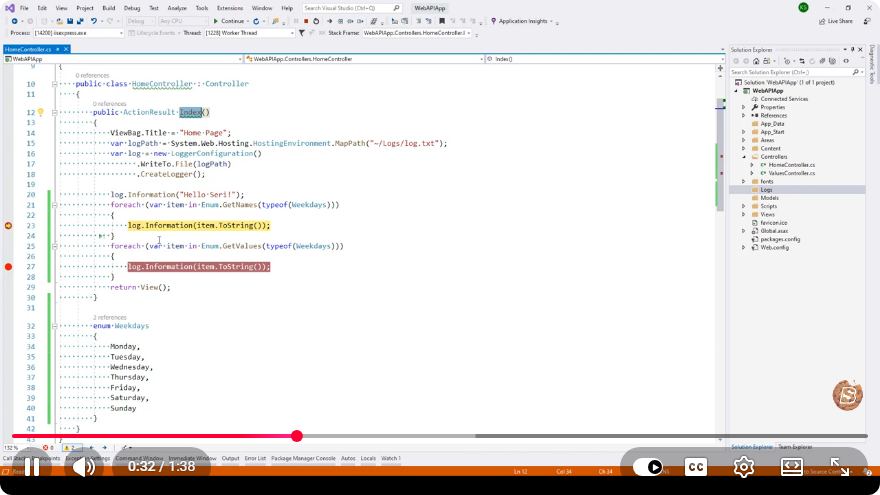The width and height of the screenshot is (880, 495).
Task: Open the Index() member navigation dropdown
Action: pos(604,58)
